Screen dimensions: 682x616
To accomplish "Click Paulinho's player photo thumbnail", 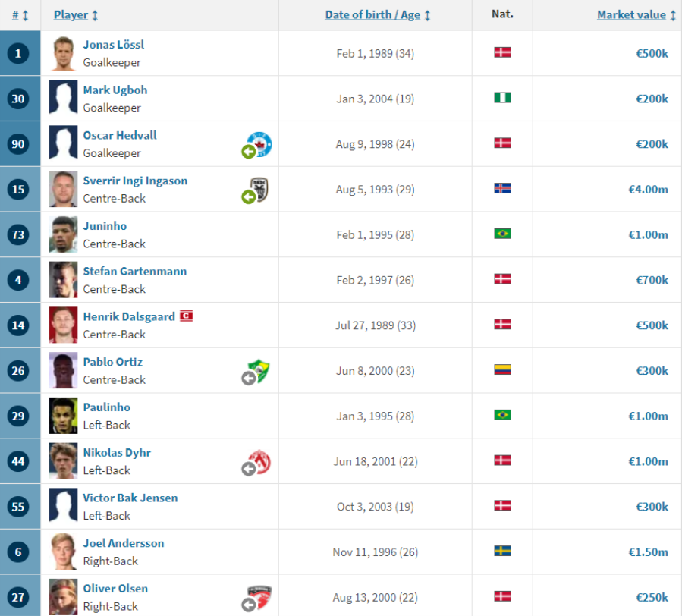I will [64, 416].
